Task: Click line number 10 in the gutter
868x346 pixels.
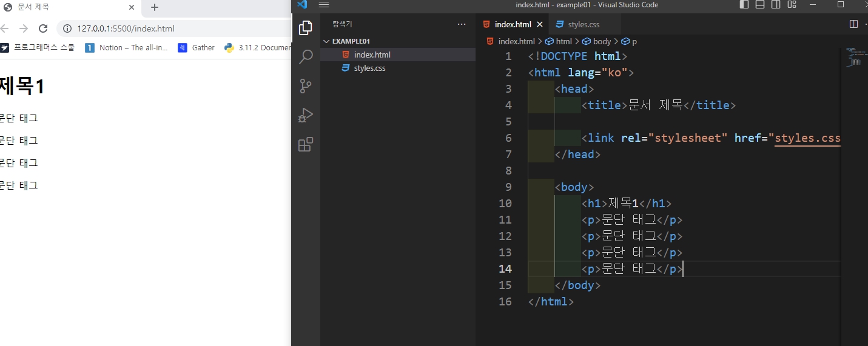Action: point(505,204)
